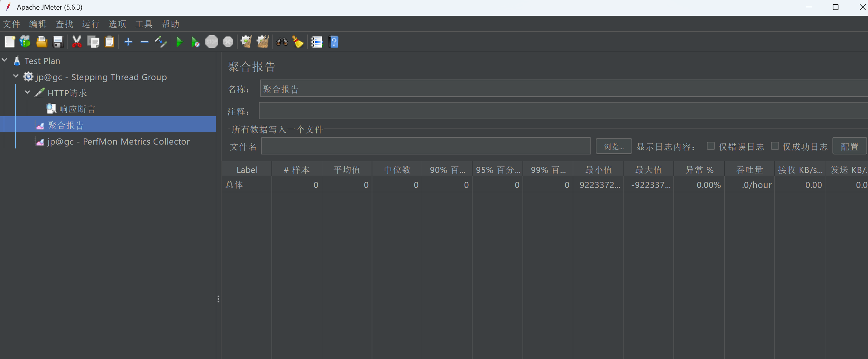This screenshot has width=868, height=359.
Task: Open Help with the question mark icon
Action: pyautogui.click(x=333, y=42)
